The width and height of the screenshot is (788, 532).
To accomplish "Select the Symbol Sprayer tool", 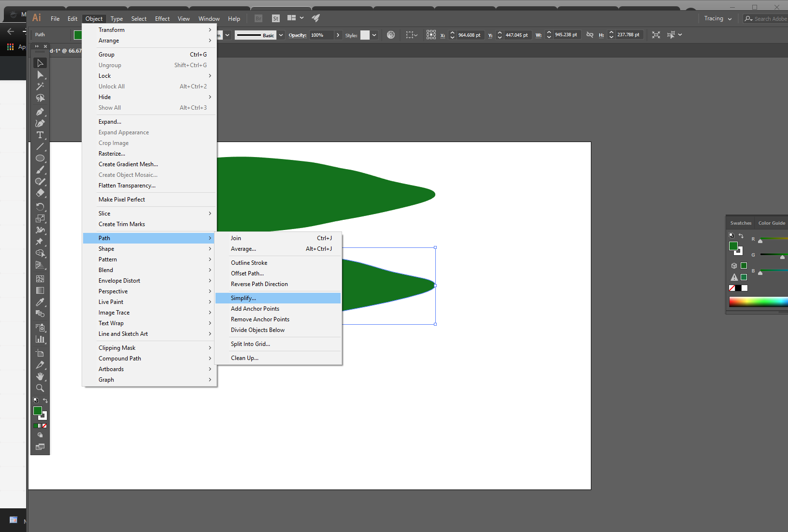I will click(x=40, y=328).
